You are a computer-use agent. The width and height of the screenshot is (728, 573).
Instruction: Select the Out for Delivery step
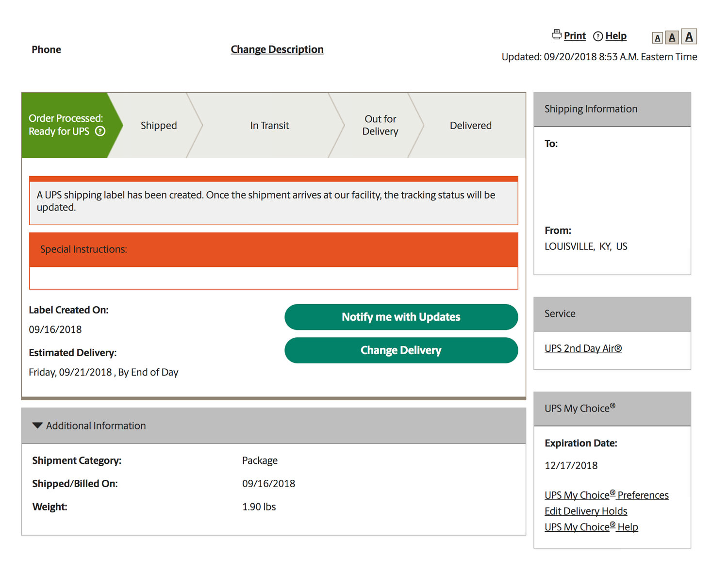(x=380, y=125)
